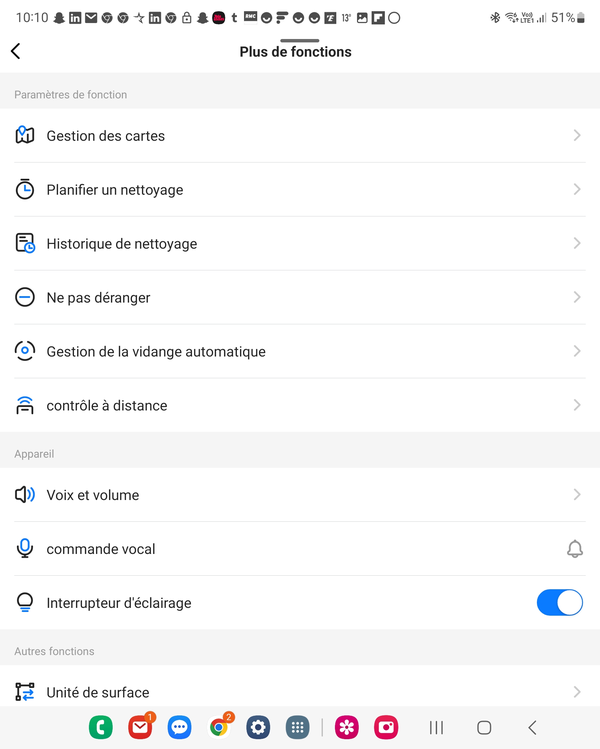Tap the back arrow in header
This screenshot has height=749, width=600.
click(x=16, y=51)
